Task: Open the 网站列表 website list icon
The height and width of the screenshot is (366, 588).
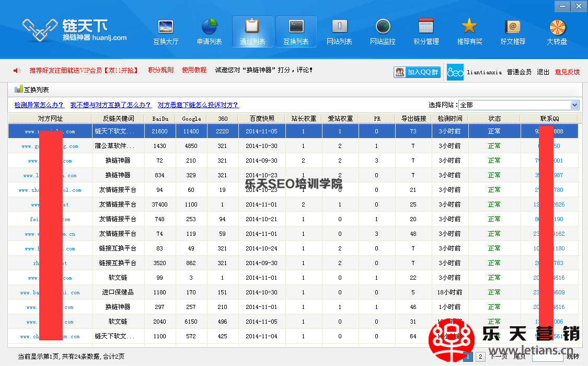Action: [340, 31]
